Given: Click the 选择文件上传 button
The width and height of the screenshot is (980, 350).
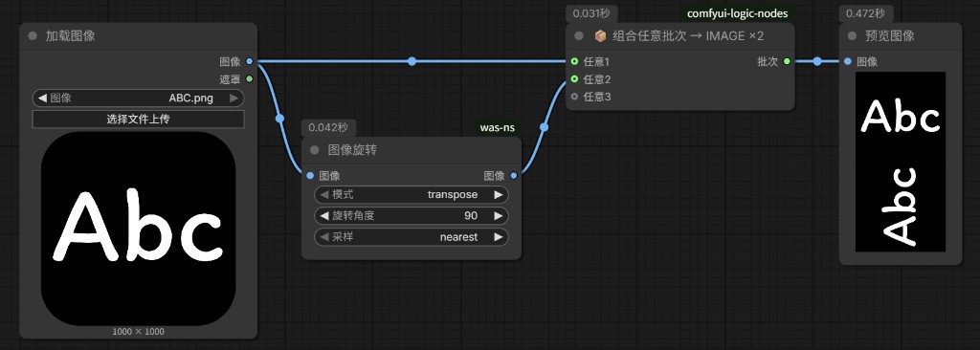Looking at the screenshot, I should pyautogui.click(x=138, y=120).
